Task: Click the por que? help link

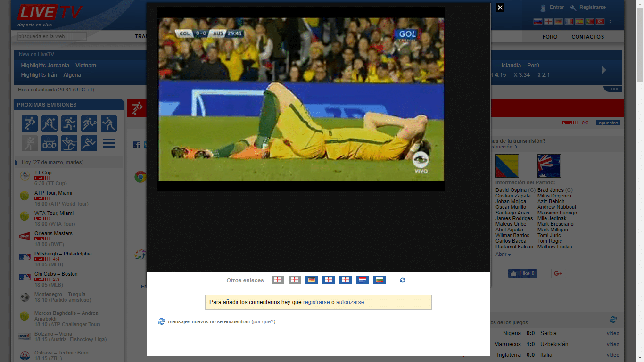Action: pyautogui.click(x=263, y=322)
